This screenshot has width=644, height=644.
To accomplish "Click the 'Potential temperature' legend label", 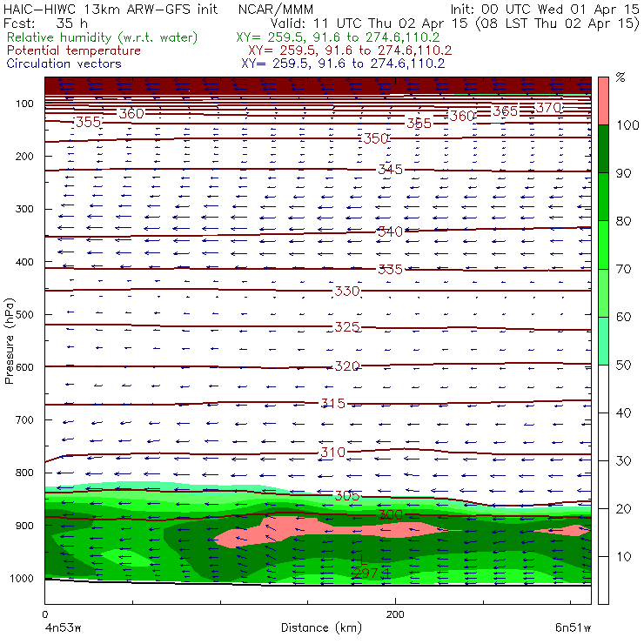I will (74, 50).
